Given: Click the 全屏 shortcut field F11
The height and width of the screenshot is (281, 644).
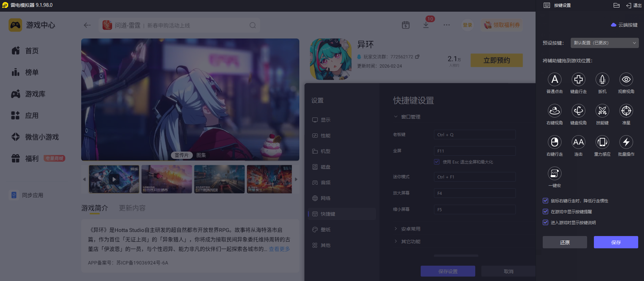Looking at the screenshot, I should click(x=475, y=151).
